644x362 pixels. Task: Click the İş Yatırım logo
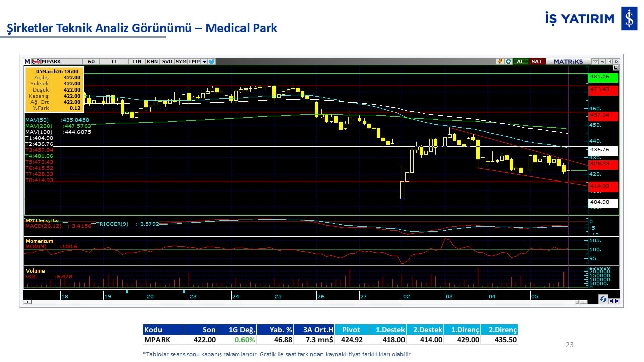(x=629, y=19)
